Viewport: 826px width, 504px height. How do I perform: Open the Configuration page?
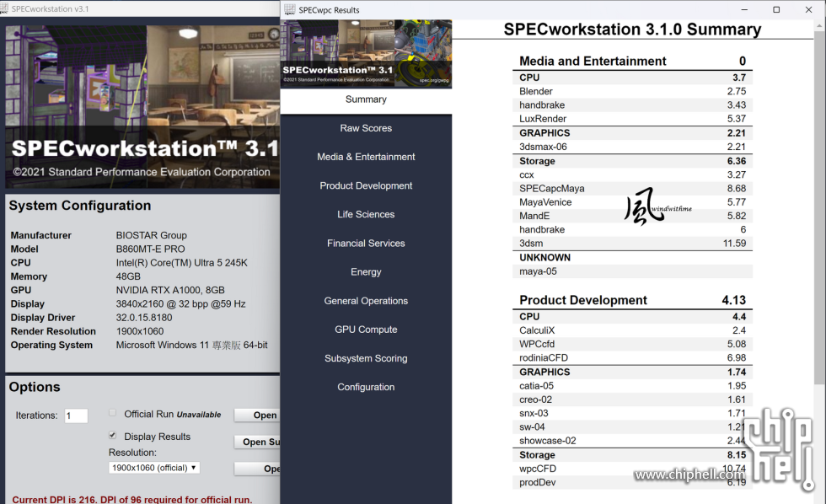click(366, 387)
